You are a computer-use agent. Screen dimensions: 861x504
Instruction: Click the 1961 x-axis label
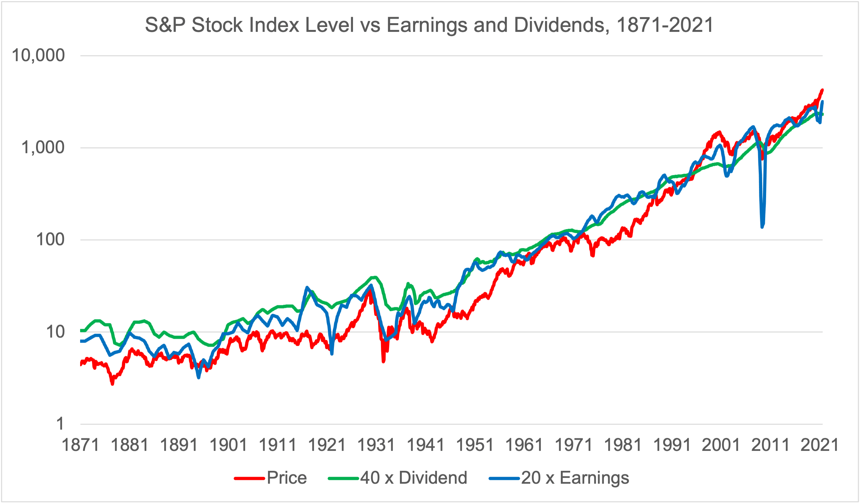tap(524, 445)
